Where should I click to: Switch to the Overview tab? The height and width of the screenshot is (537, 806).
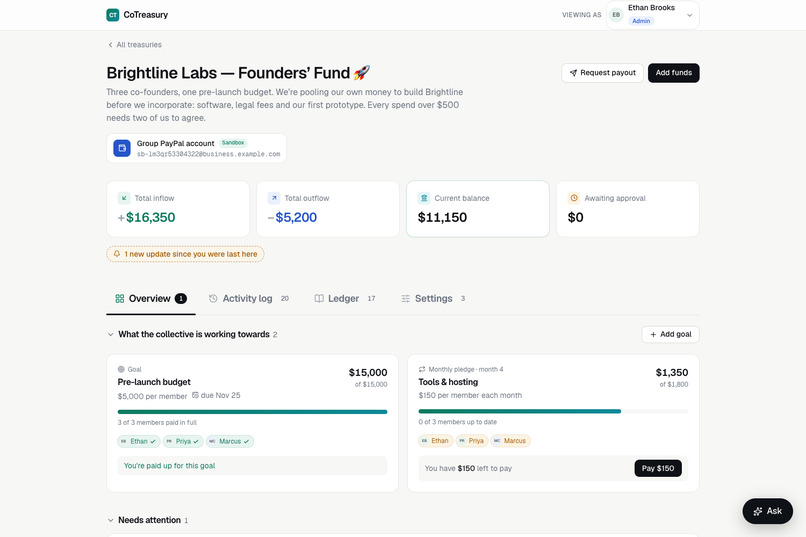point(151,299)
